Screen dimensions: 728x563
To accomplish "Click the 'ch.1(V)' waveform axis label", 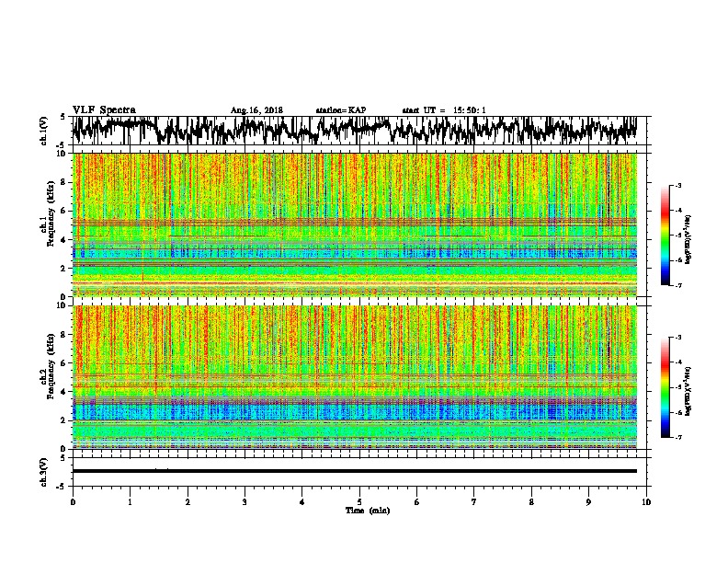I will coord(43,131).
